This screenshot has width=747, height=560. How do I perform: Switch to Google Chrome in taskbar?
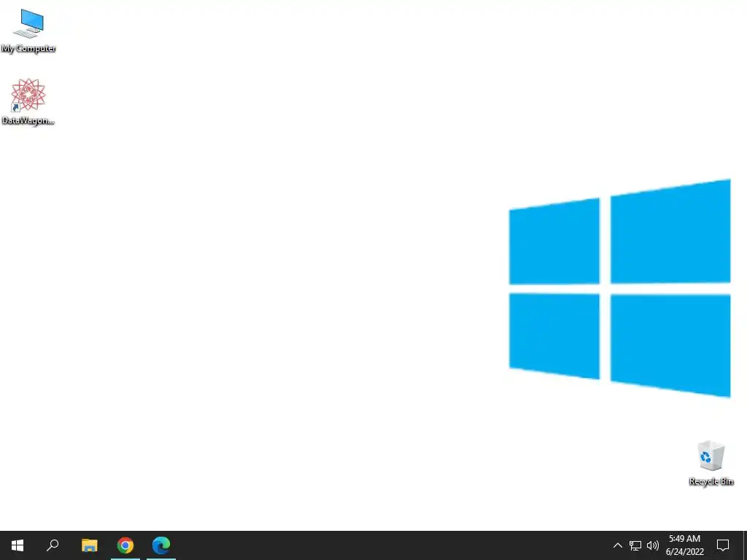125,545
